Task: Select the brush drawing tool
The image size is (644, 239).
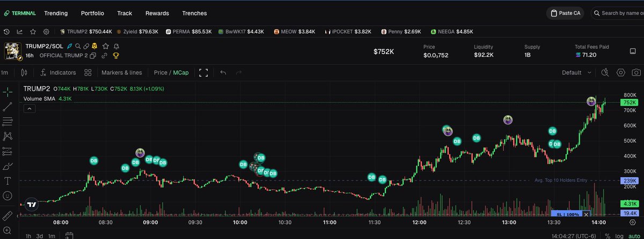Action: 8,166
